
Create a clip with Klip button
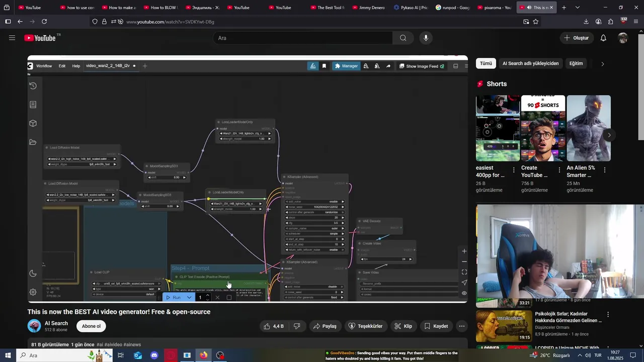click(404, 326)
